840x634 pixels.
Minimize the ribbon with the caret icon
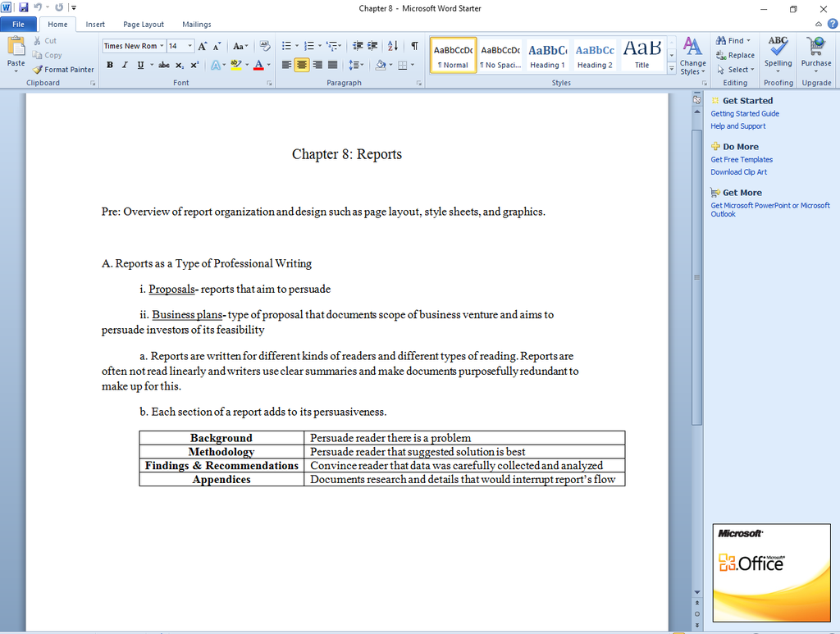coord(819,24)
